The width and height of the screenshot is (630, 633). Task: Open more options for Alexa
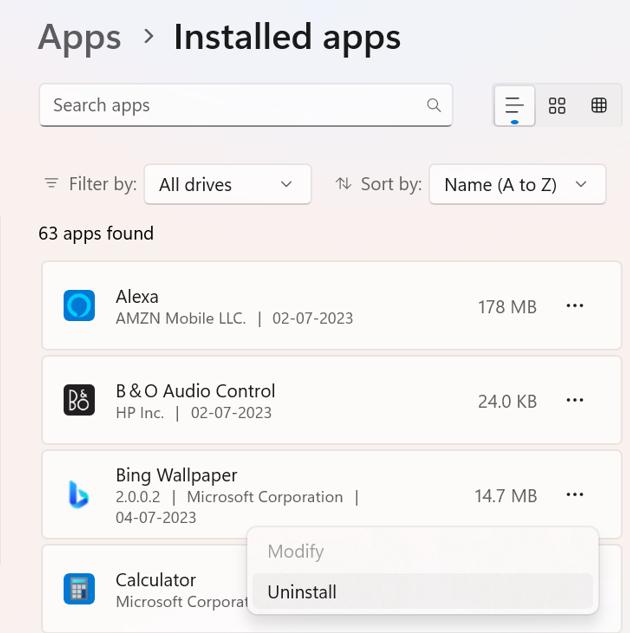[575, 306]
